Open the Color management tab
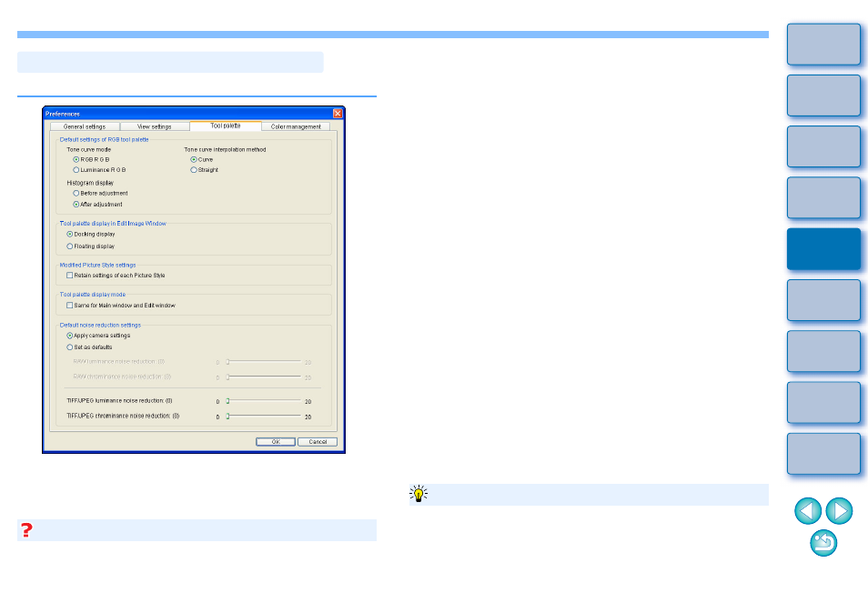 coord(296,126)
